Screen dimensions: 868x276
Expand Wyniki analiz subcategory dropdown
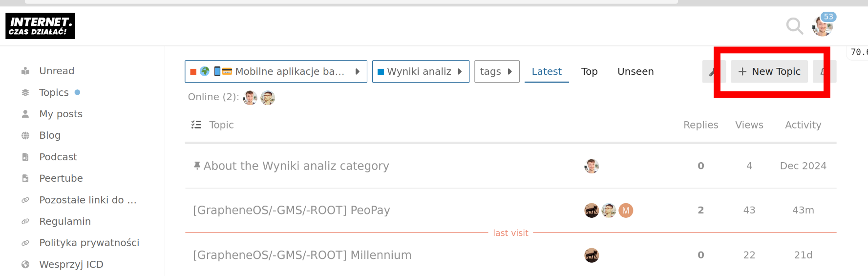421,72
